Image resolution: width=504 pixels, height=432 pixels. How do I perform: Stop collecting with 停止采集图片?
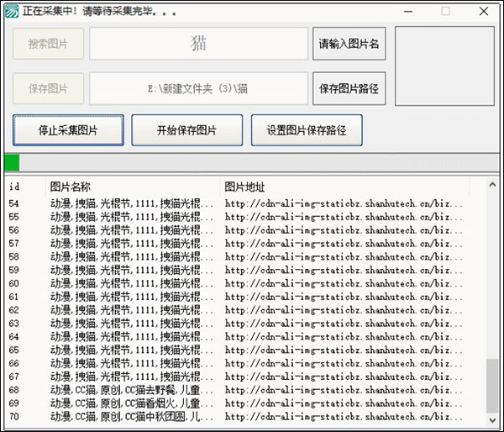pyautogui.click(x=69, y=130)
